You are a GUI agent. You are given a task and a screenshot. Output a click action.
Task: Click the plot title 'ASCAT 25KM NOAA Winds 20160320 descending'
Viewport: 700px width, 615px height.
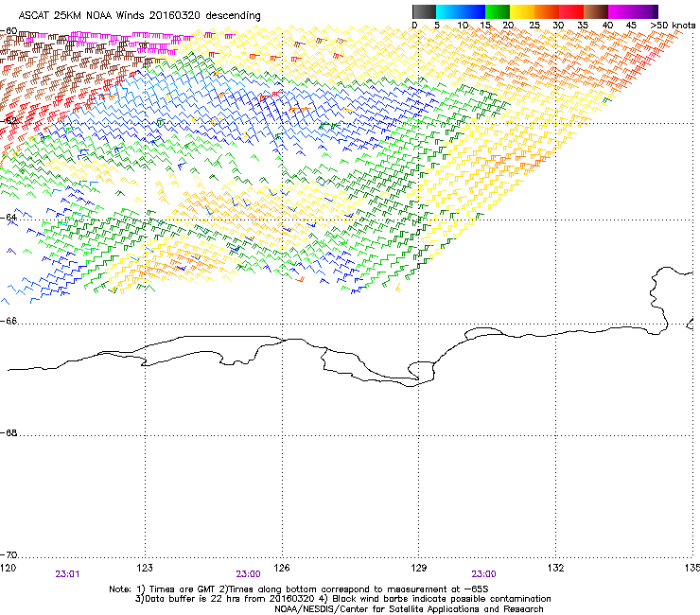click(x=139, y=15)
